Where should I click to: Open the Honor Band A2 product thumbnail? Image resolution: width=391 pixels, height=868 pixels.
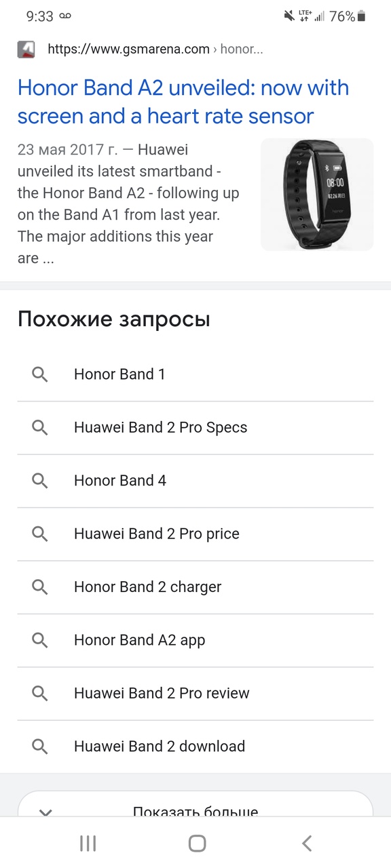tap(317, 195)
